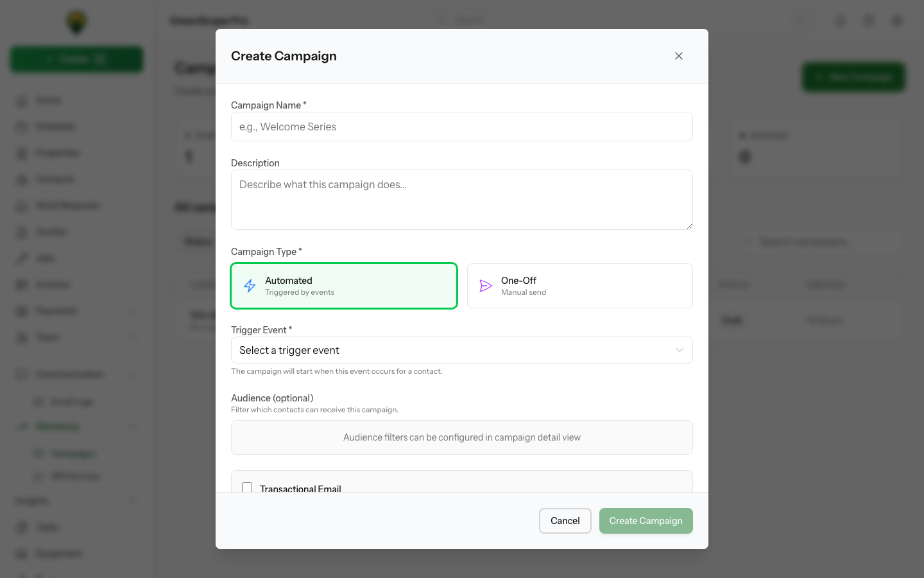
Task: Click the search magnifier icon in top bar
Action: point(441,20)
